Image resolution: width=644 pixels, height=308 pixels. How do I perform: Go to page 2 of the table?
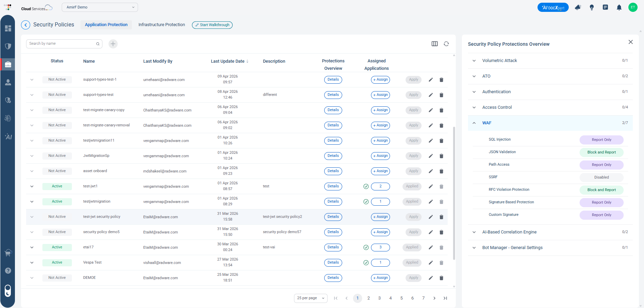pos(368,298)
